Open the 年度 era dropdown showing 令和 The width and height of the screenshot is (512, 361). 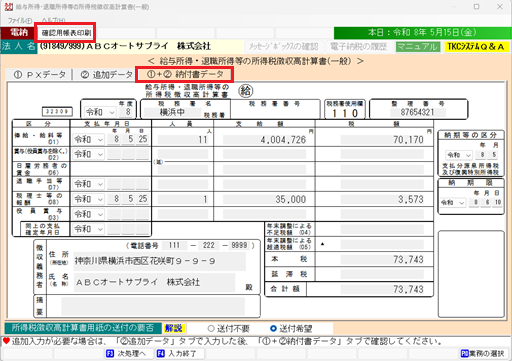100,112
